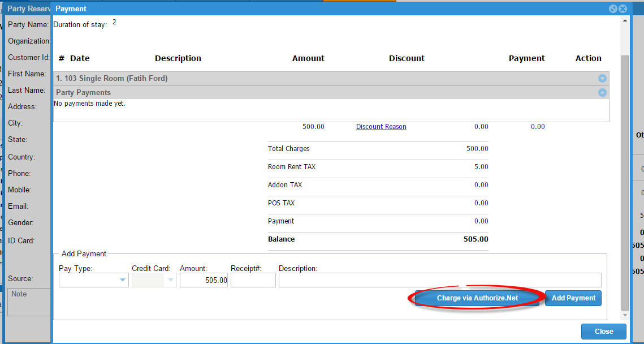This screenshot has height=344, width=644.
Task: Select the payment Description text box
Action: point(439,280)
